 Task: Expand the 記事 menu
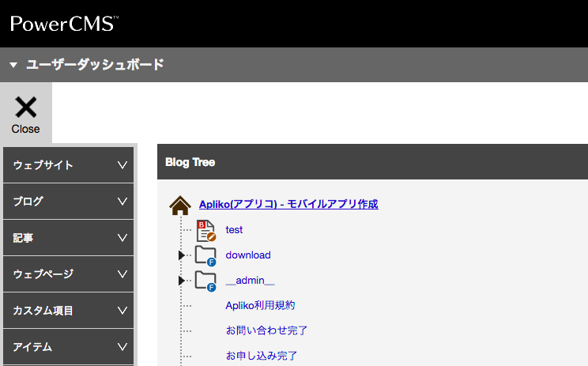point(68,238)
